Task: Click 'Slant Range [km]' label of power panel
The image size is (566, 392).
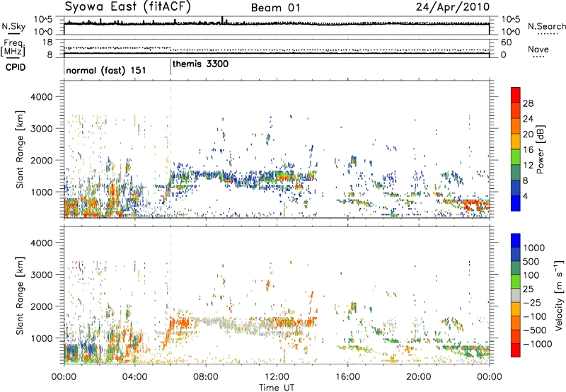Action: pyautogui.click(x=20, y=149)
